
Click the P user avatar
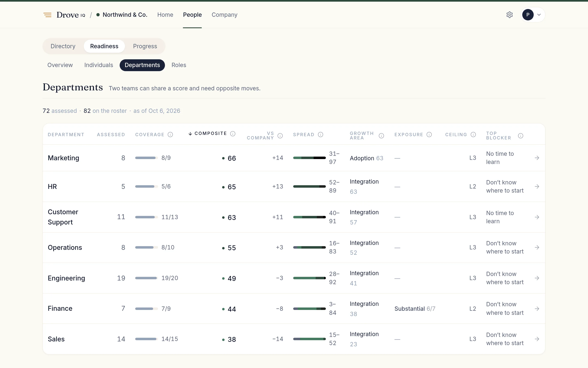528,15
